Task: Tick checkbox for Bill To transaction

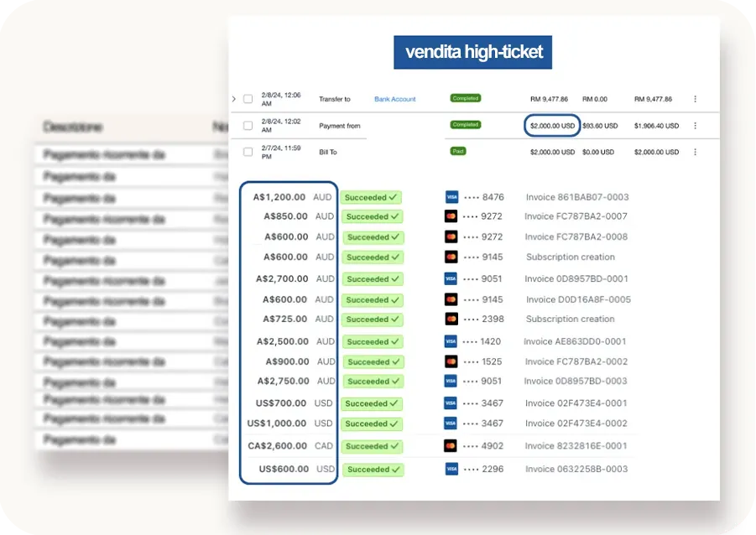Action: [x=248, y=152]
